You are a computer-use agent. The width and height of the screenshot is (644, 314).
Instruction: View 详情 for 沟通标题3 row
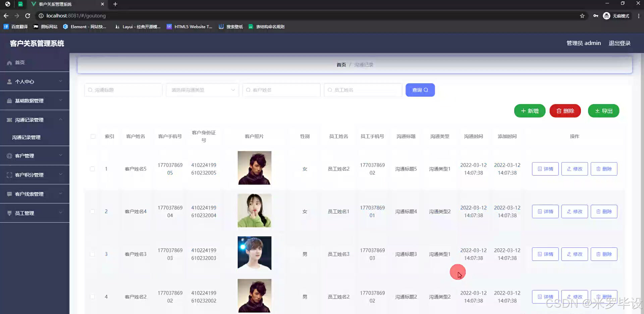(545, 254)
